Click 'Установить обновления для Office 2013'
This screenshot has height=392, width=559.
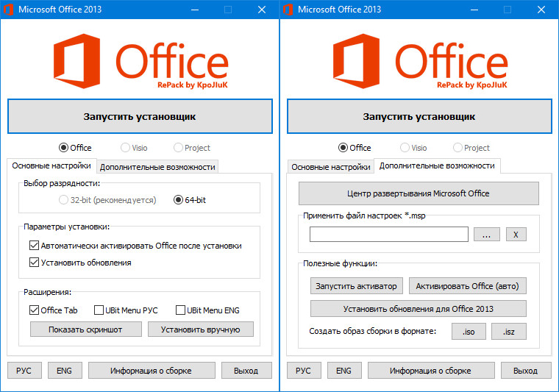418,308
